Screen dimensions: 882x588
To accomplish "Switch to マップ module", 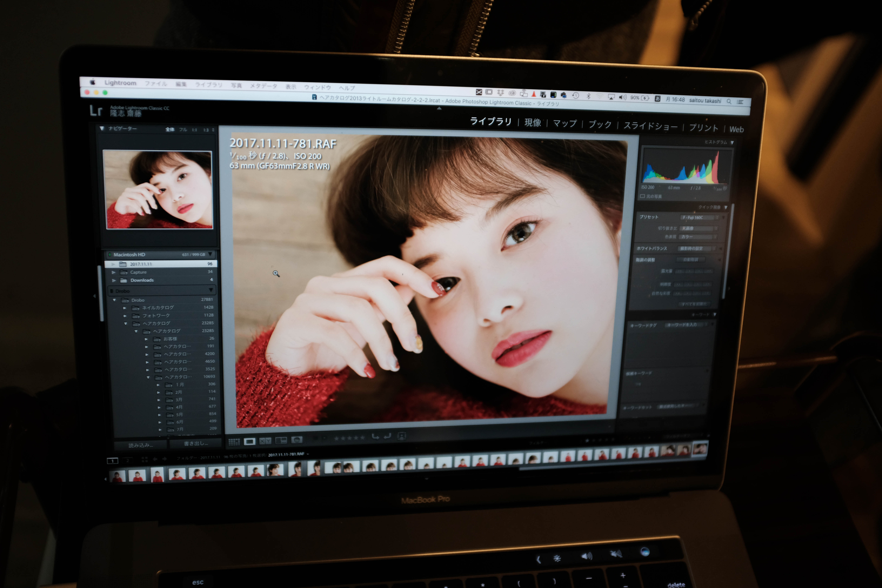I will coord(565,123).
